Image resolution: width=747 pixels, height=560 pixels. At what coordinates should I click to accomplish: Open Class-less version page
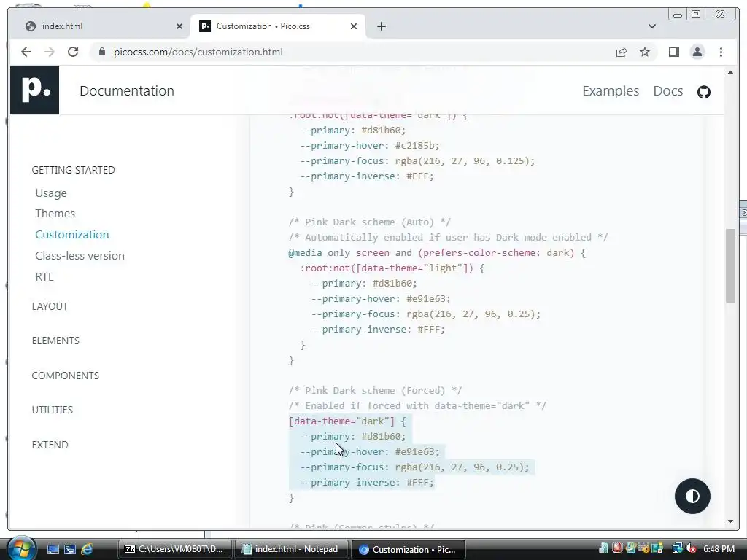click(x=80, y=256)
